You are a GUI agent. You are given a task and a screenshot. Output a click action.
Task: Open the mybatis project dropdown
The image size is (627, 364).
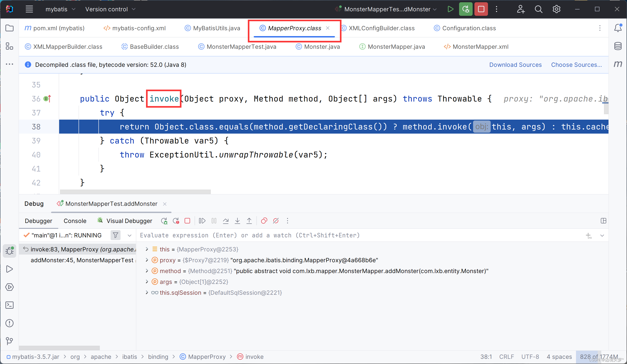click(x=60, y=9)
